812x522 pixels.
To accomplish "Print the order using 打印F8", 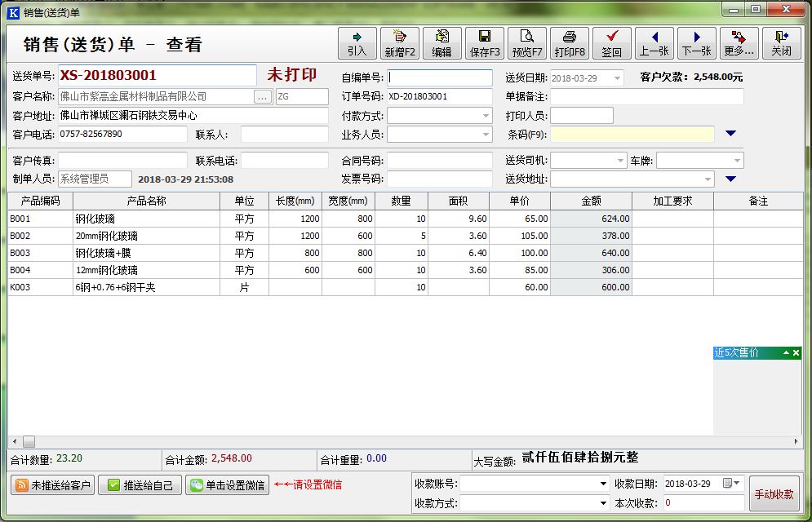I will click(x=570, y=43).
